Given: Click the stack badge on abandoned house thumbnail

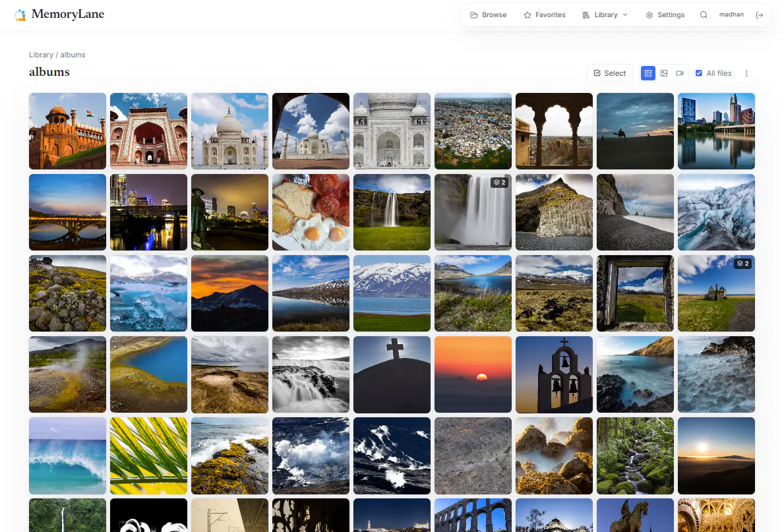Looking at the screenshot, I should click(x=743, y=264).
